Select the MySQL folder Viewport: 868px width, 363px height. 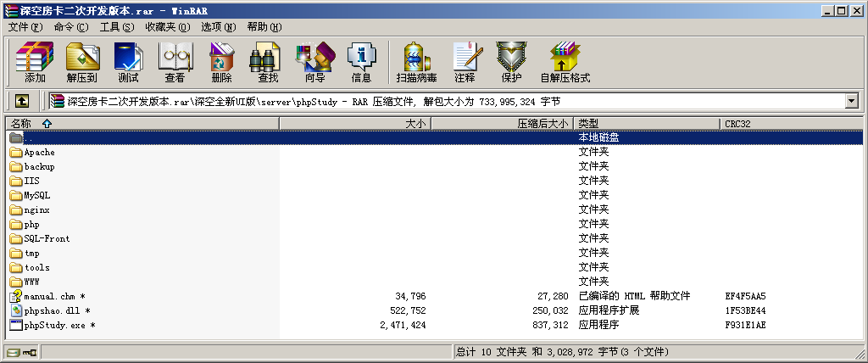36,195
